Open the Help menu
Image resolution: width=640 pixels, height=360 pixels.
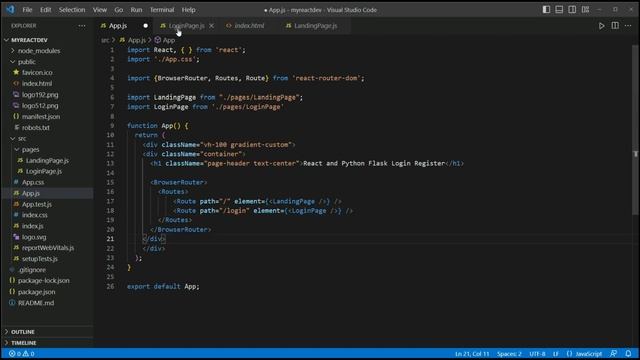tap(188, 10)
